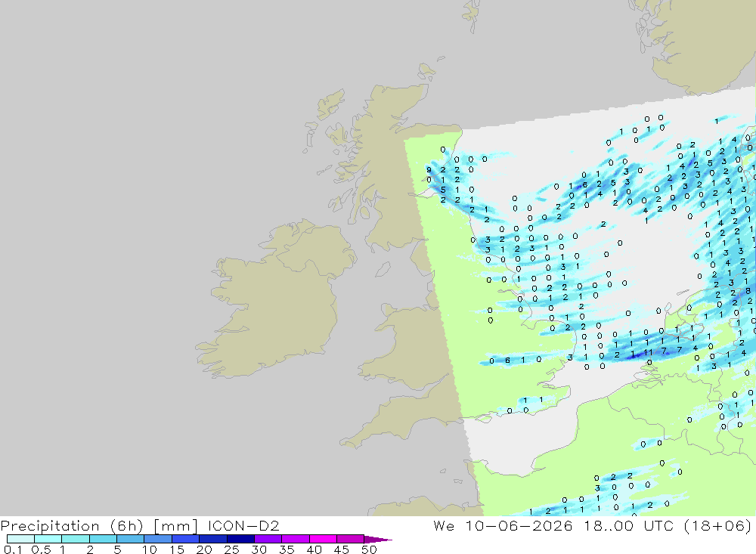Screen dimensions: 756x554
Task: Click the legend swatch between 10 and 15
Action: 158,539
